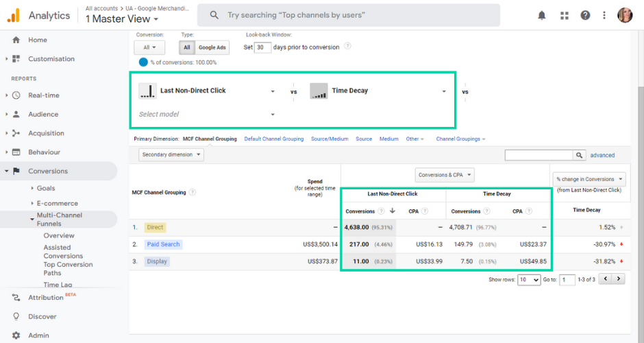Screen dimensions: 644x343
Task: Go to previous page arrow
Action: pos(606,279)
